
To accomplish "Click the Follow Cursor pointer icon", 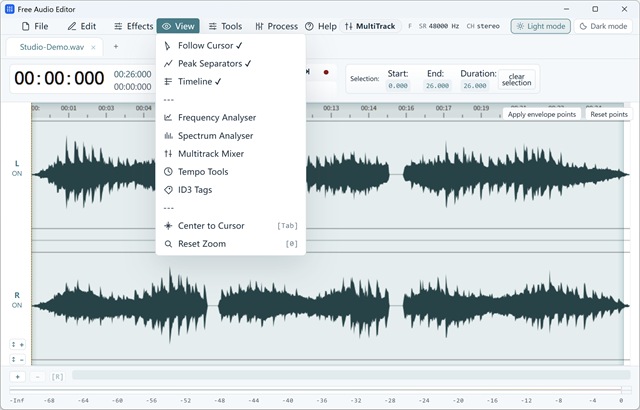I will 168,46.
